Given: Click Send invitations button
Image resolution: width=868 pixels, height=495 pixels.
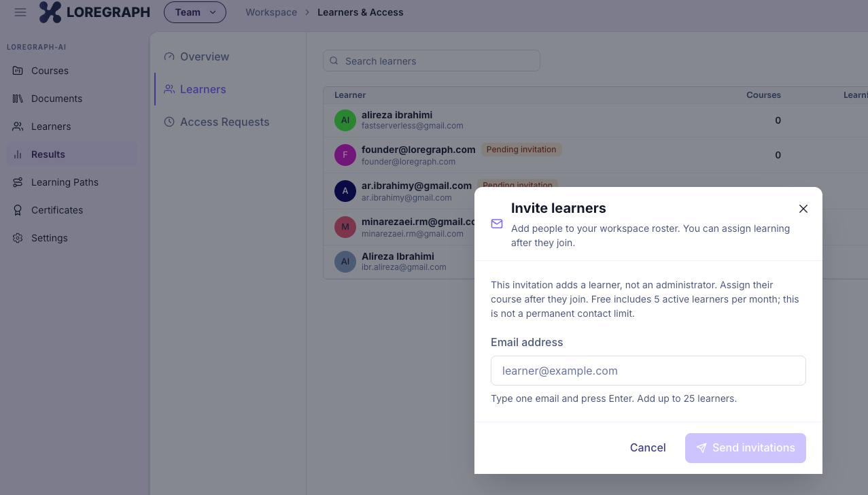Looking at the screenshot, I should tap(746, 448).
